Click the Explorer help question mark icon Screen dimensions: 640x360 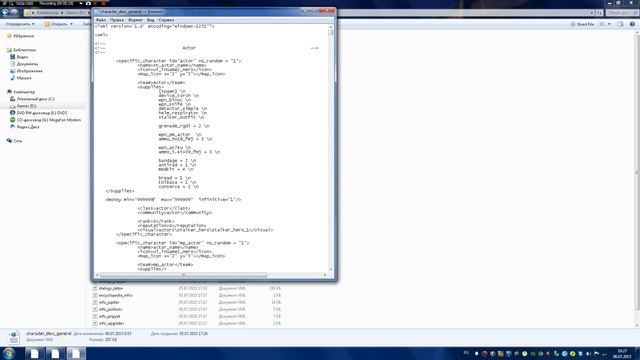(632, 24)
